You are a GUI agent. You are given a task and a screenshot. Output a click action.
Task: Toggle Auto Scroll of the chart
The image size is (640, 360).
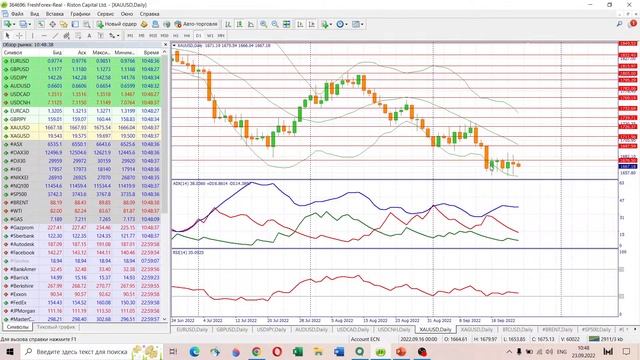tap(300, 24)
